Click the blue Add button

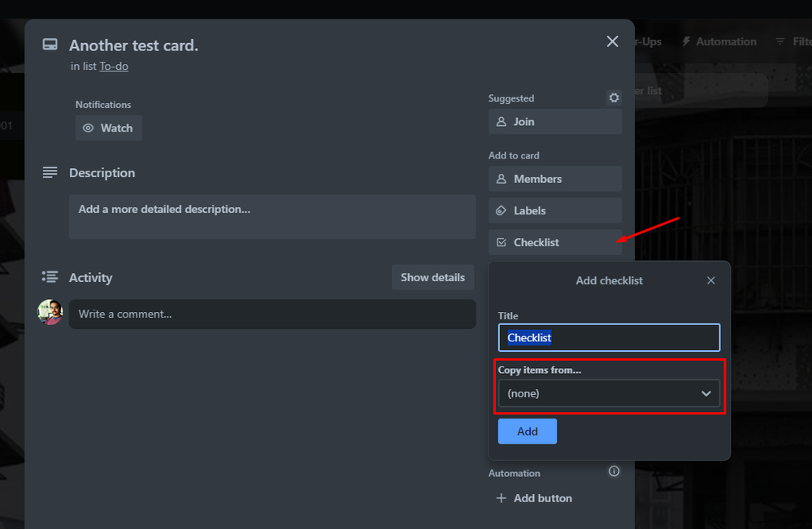[x=528, y=431]
